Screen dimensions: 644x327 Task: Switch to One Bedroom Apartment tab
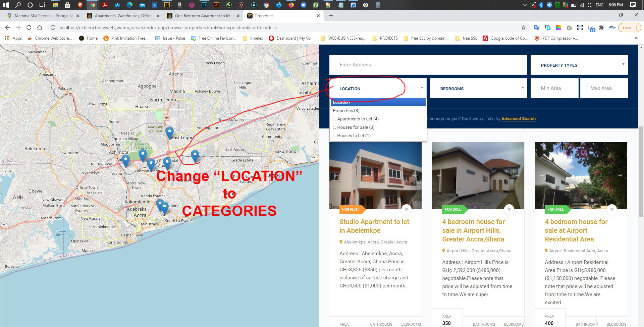(203, 16)
